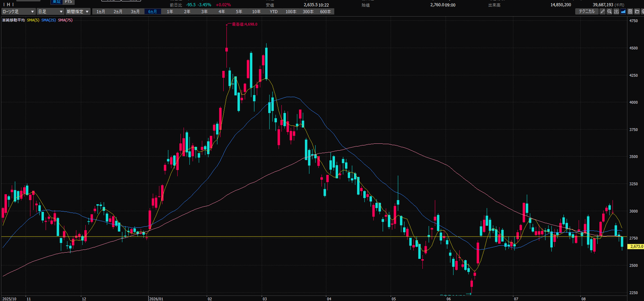The height and width of the screenshot is (301, 644).
Task: Save chart settings with the disk icon
Action: point(630,11)
